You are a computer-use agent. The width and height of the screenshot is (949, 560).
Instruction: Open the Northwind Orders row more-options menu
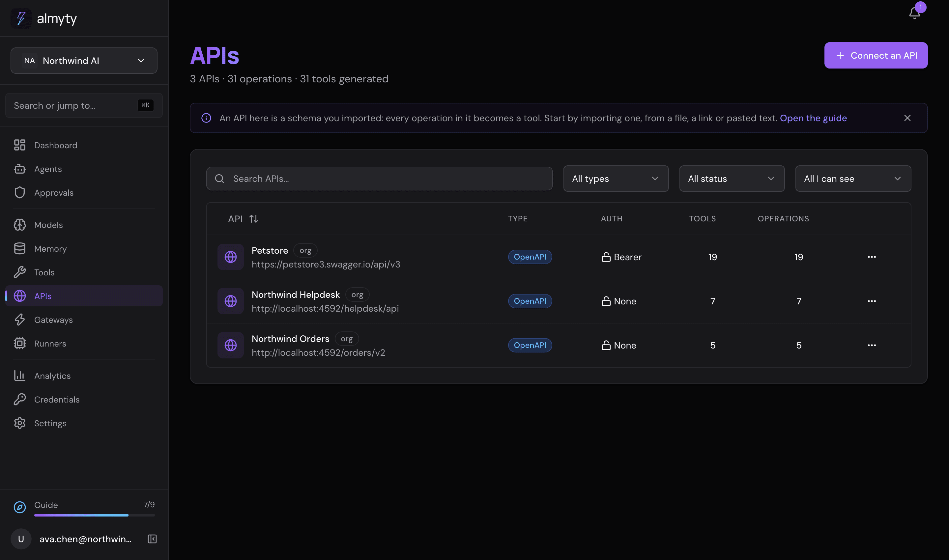pyautogui.click(x=872, y=345)
